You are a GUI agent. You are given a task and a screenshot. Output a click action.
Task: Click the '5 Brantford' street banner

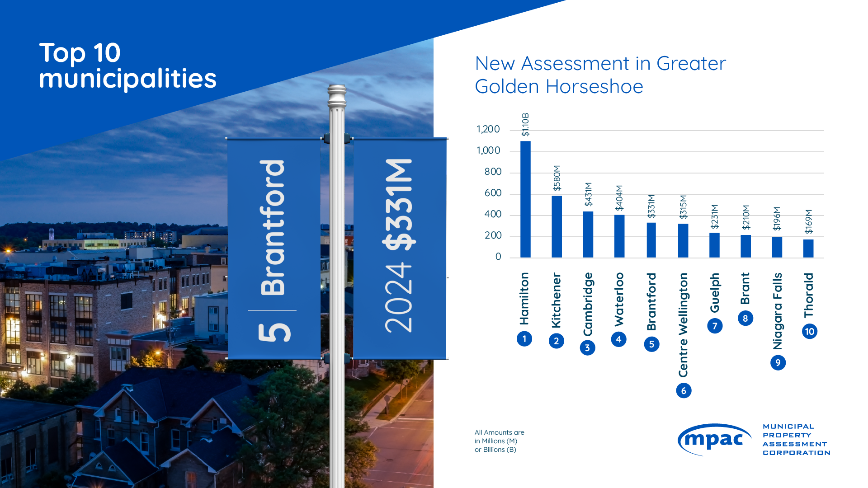[x=274, y=249]
